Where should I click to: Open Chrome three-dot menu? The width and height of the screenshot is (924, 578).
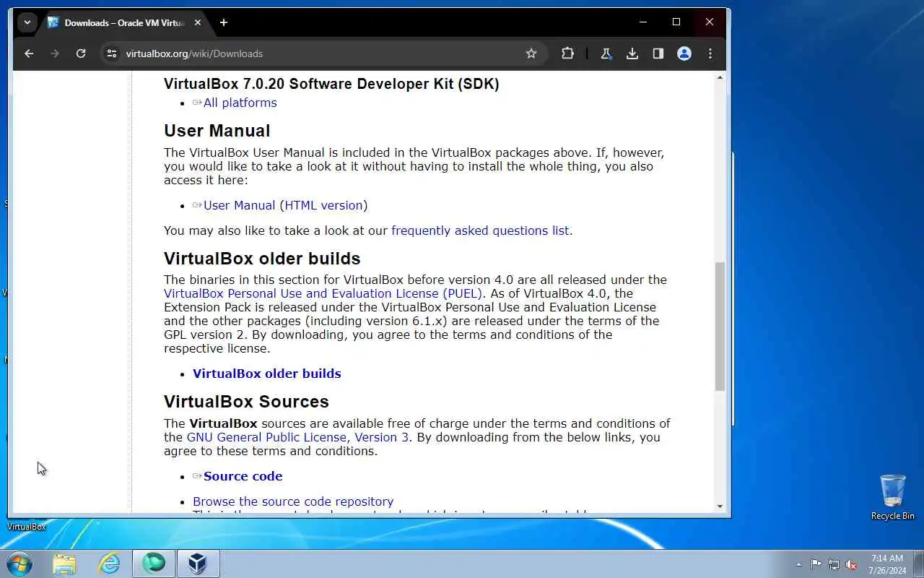point(710,53)
